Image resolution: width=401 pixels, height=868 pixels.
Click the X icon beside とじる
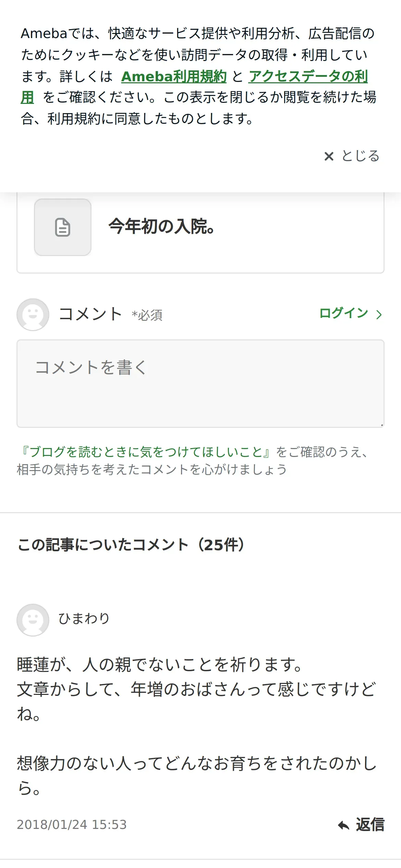point(329,156)
